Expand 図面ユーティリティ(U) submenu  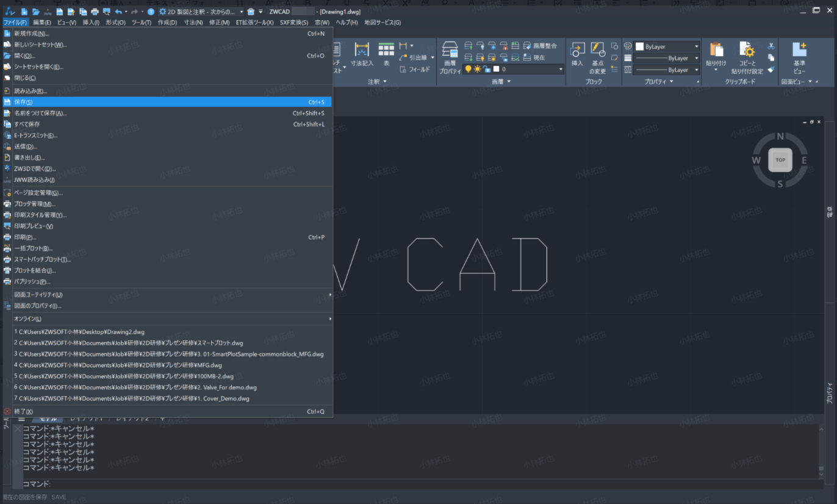168,295
